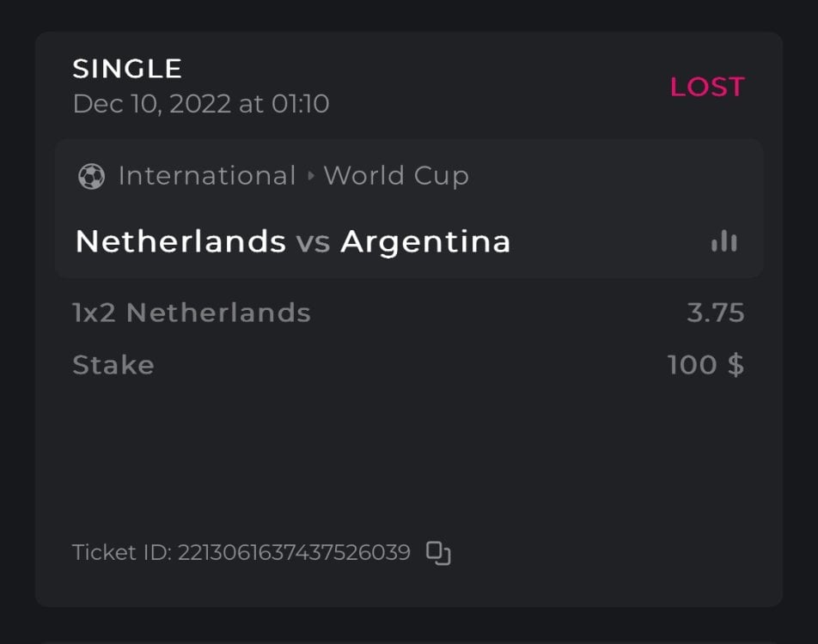Select the 1x2 Netherlands market selection
This screenshot has width=818, height=644.
pyautogui.click(x=192, y=313)
